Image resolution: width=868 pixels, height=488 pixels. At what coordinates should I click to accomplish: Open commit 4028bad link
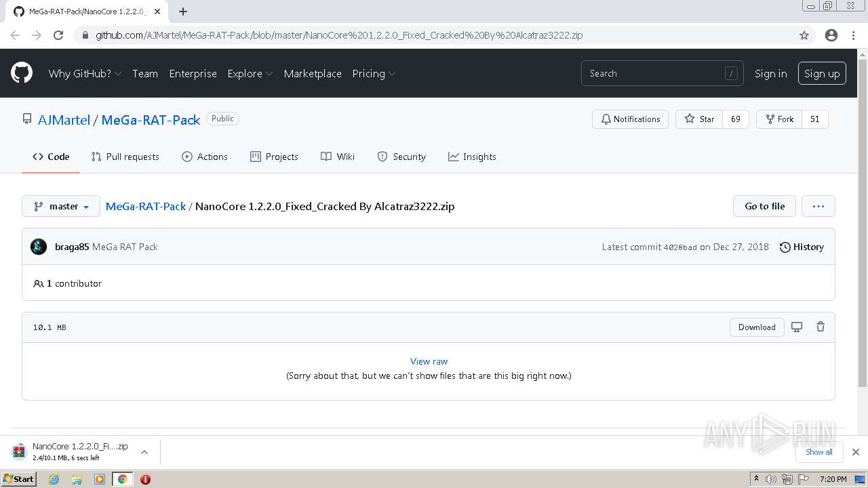tap(680, 247)
